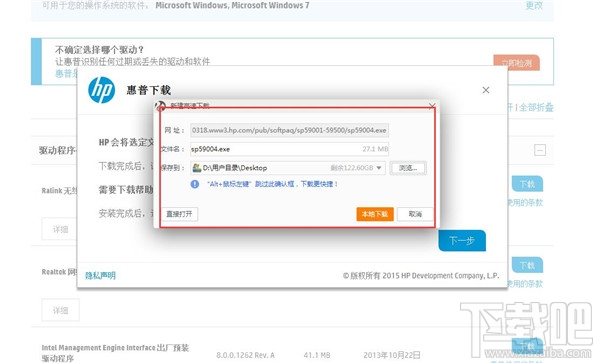This screenshot has height=363, width=600.
Task: Click the orange 本地下载 button
Action: (375, 214)
